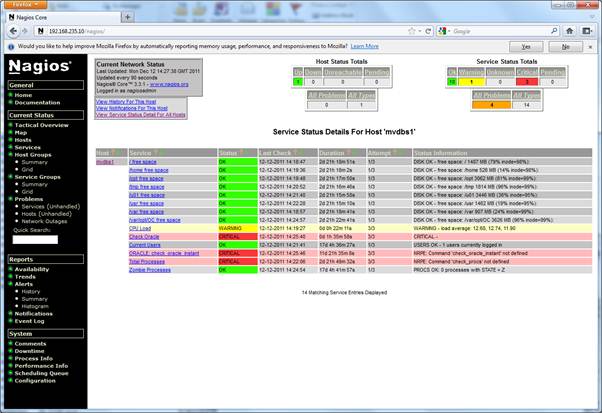Viewport: 602px width, 413px height.
Task: Open Network Outages
Action: tap(44, 221)
